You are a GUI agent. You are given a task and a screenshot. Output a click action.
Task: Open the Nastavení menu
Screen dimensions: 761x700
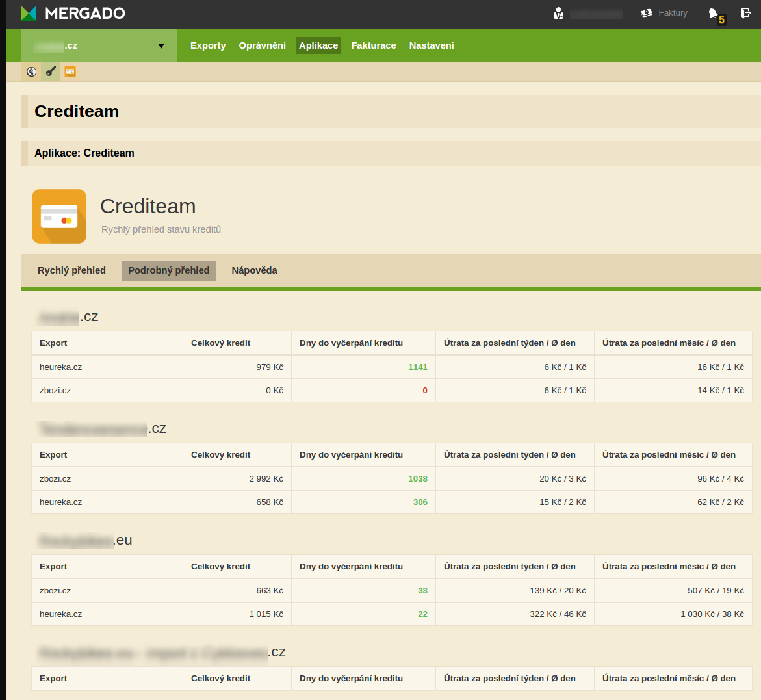(432, 45)
